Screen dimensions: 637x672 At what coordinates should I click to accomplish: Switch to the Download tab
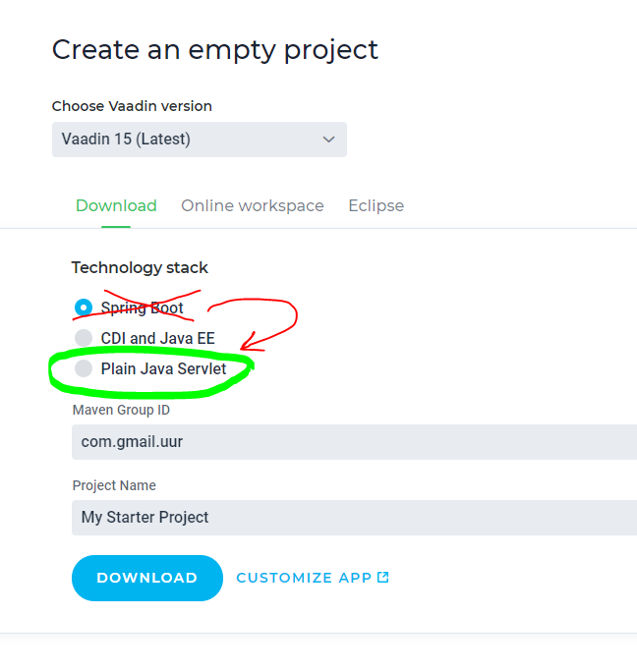tap(116, 205)
